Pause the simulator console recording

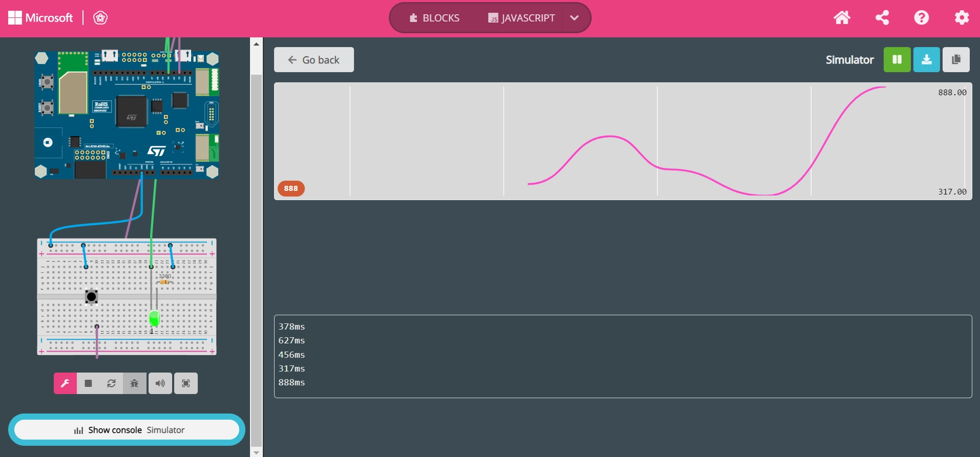click(x=896, y=60)
